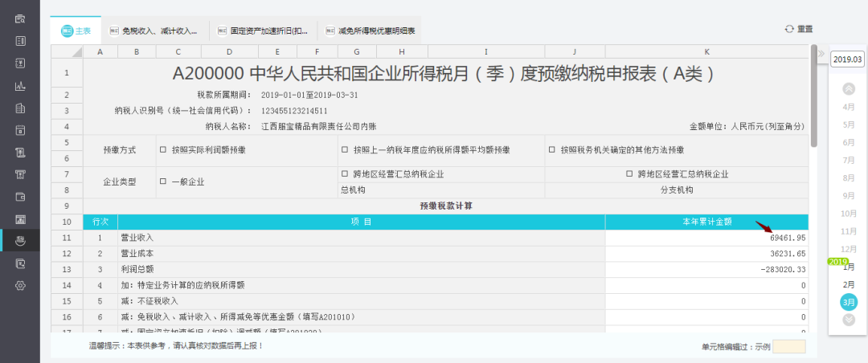The width and height of the screenshot is (868, 363).
Task: Click the refresh icon beside 重置
Action: [x=789, y=30]
